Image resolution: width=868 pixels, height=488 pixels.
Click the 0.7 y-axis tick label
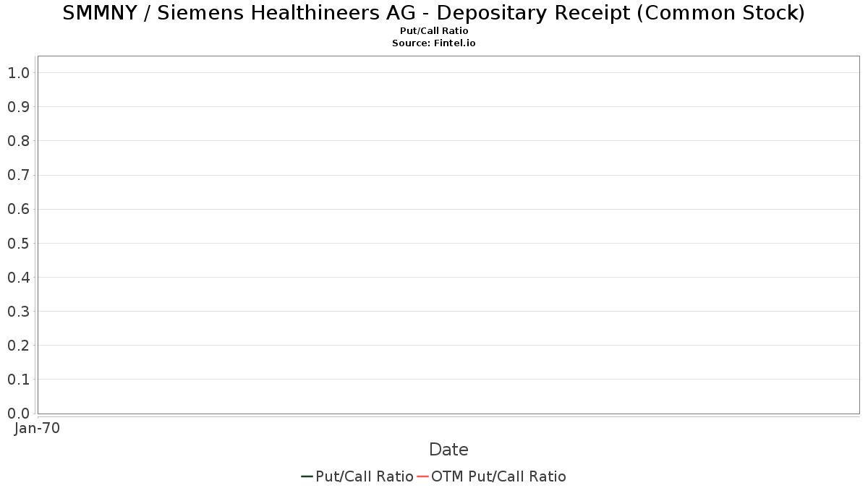coord(18,175)
